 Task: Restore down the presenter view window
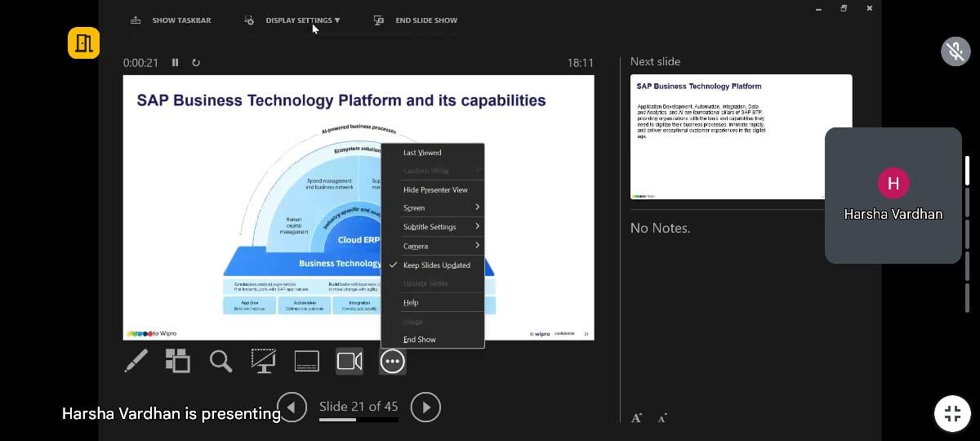click(x=844, y=8)
